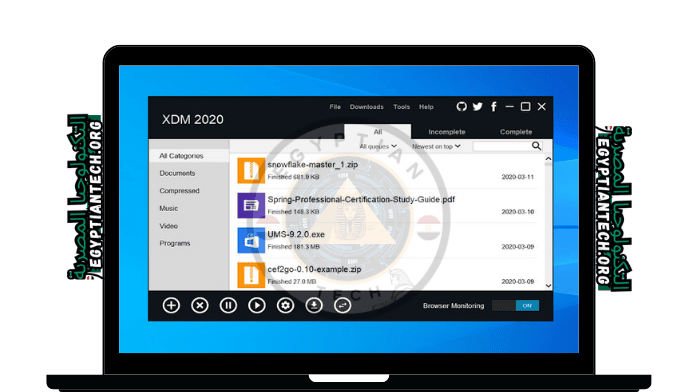
Task: Toggle the Browser Monitoring ON switch
Action: pos(515,306)
